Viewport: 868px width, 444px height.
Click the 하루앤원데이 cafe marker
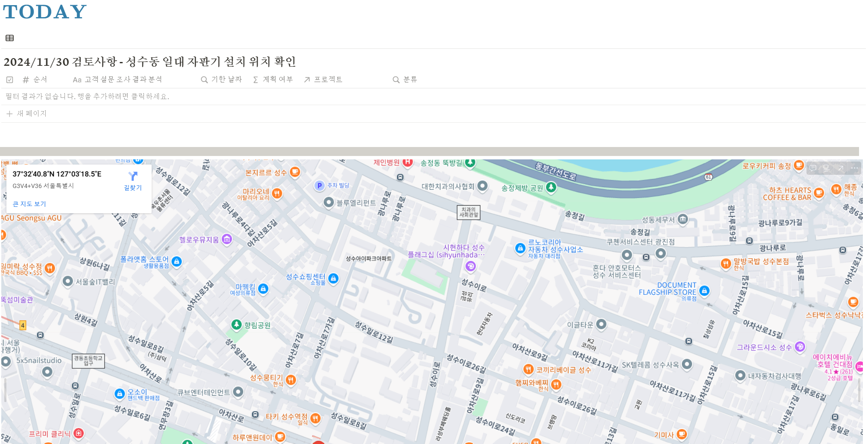[x=280, y=437]
